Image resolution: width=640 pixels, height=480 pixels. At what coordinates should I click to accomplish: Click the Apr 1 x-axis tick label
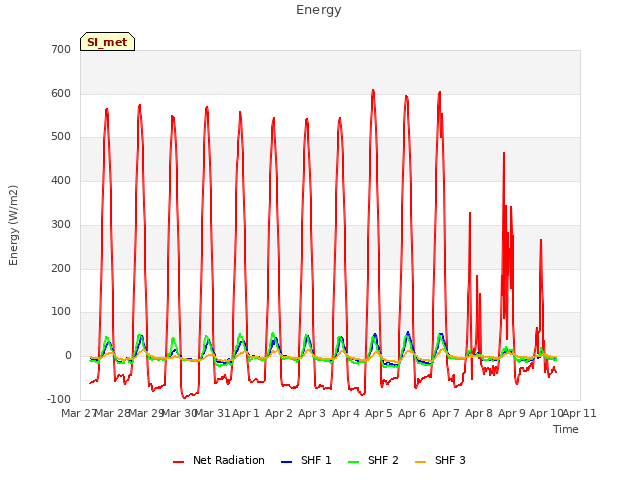(246, 413)
